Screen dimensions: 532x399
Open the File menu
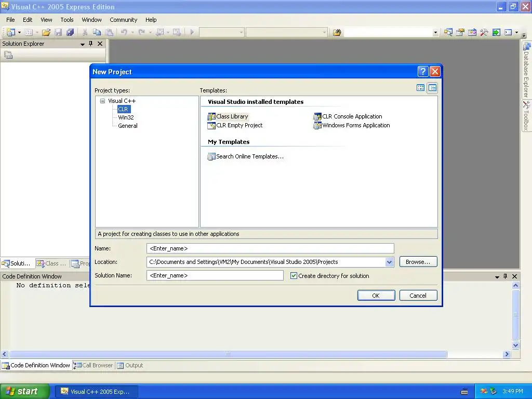(x=10, y=20)
